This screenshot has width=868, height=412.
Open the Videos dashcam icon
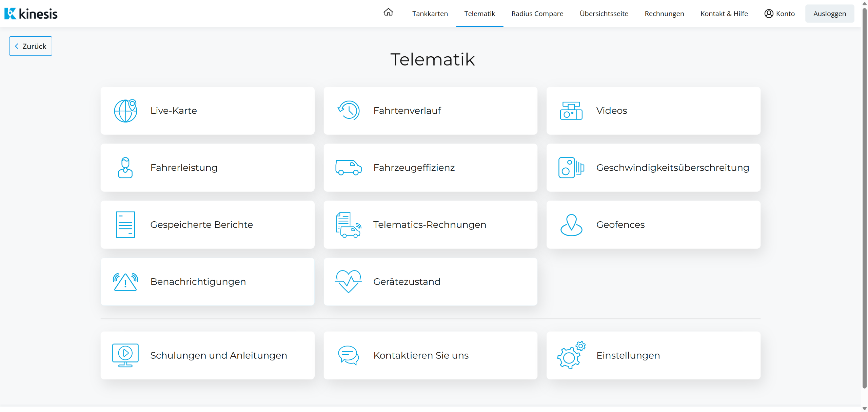tap(571, 111)
